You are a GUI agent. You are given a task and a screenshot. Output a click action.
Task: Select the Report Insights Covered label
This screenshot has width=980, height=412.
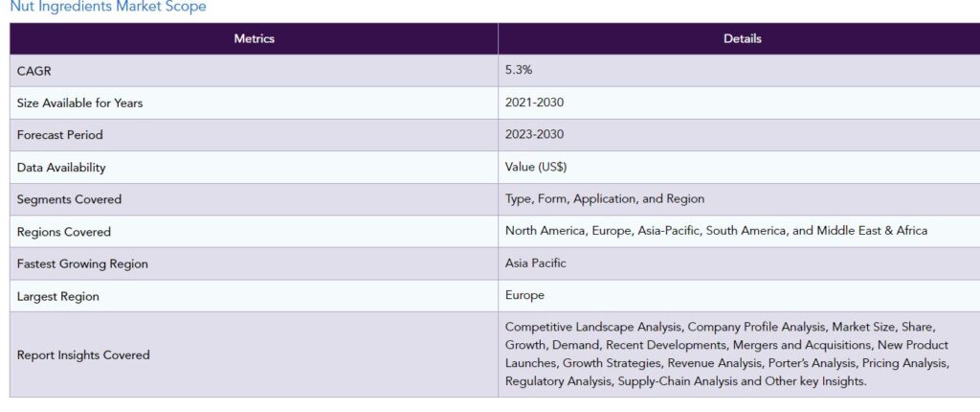pos(83,355)
